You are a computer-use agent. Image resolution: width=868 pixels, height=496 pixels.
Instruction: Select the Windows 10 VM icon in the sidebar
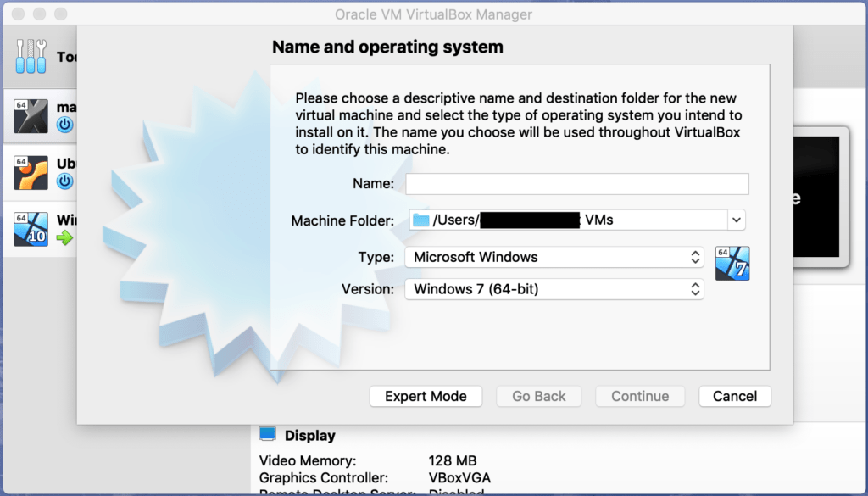coord(31,229)
